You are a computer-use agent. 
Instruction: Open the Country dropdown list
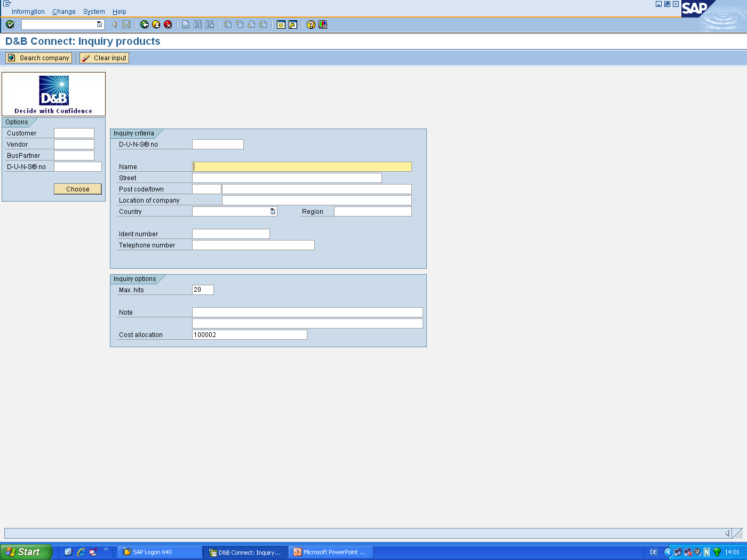[273, 212]
